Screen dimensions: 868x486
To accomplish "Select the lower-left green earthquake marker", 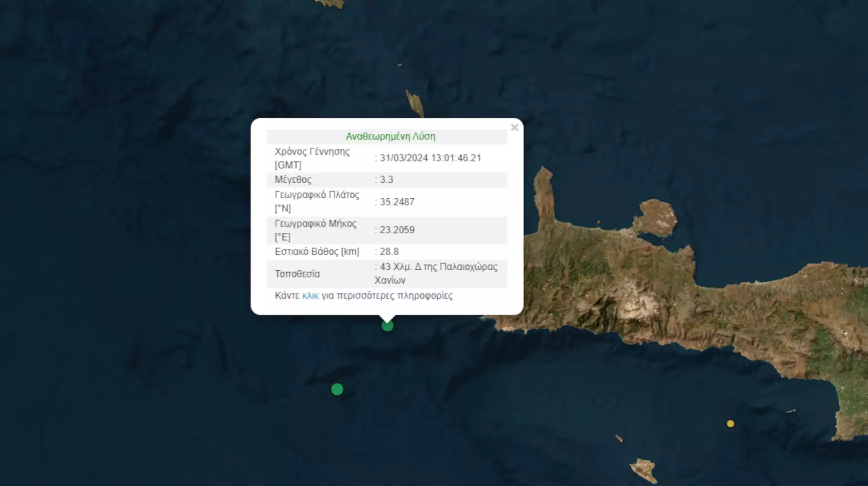I will (337, 389).
